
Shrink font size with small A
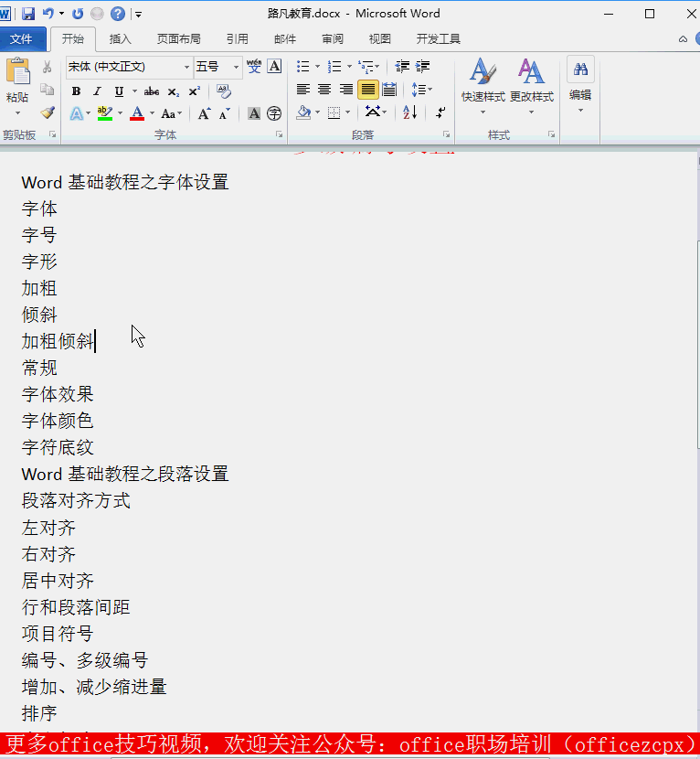(x=225, y=113)
